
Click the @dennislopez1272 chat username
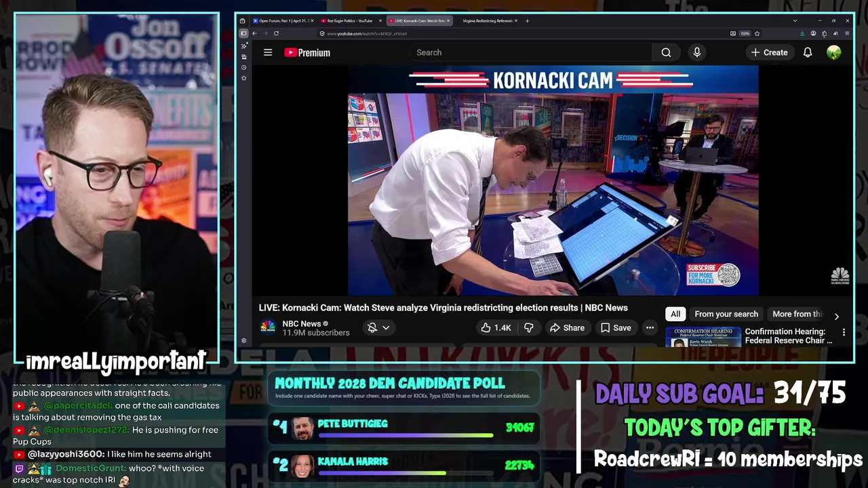87,430
